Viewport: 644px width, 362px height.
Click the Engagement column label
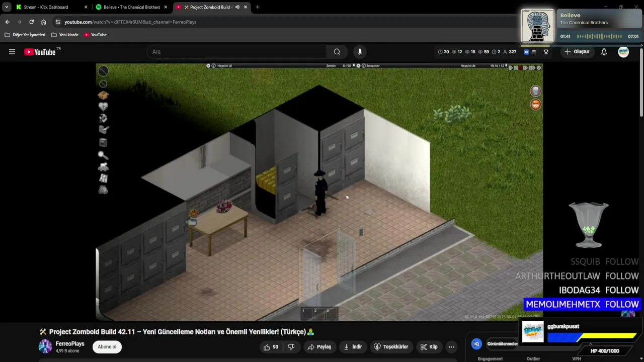(x=490, y=358)
